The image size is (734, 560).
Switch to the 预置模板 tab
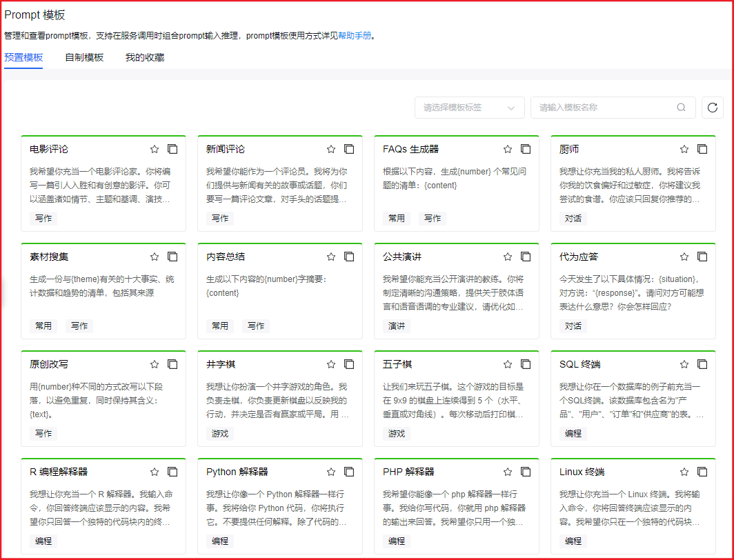tap(23, 57)
